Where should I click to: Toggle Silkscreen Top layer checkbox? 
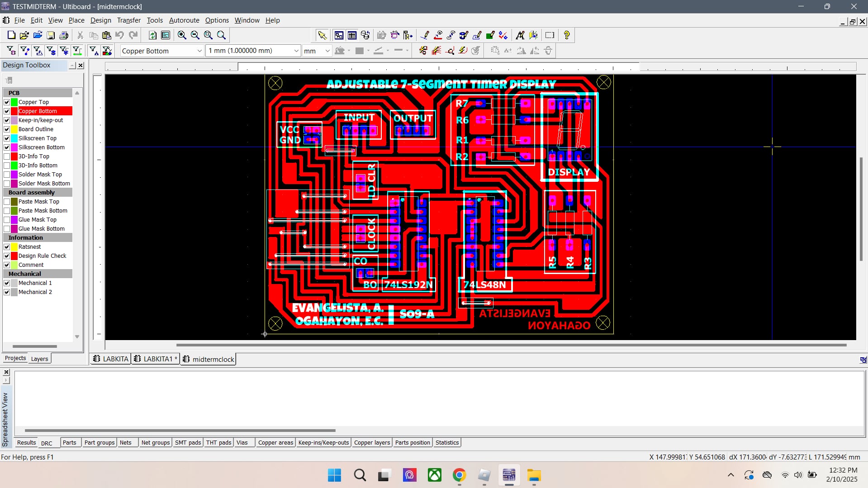7,138
